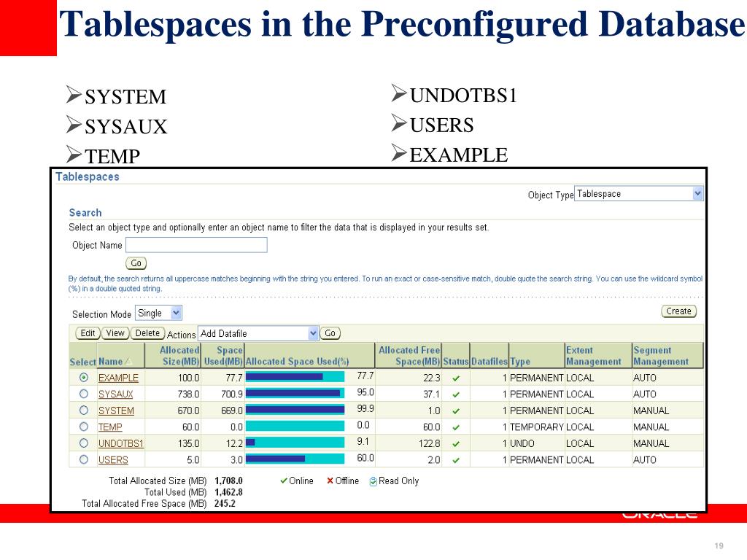Select the USERS tablespace radio button

click(x=84, y=459)
